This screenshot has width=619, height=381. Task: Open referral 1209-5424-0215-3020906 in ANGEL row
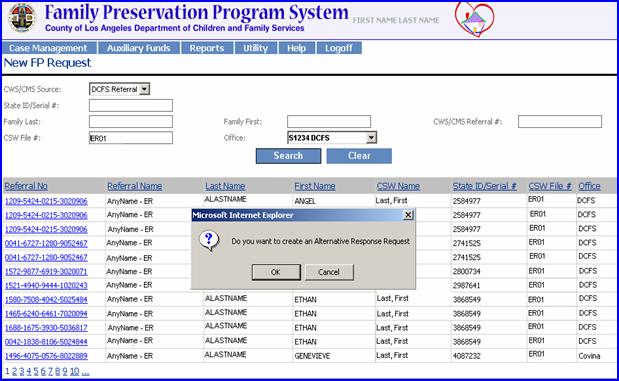[46, 201]
